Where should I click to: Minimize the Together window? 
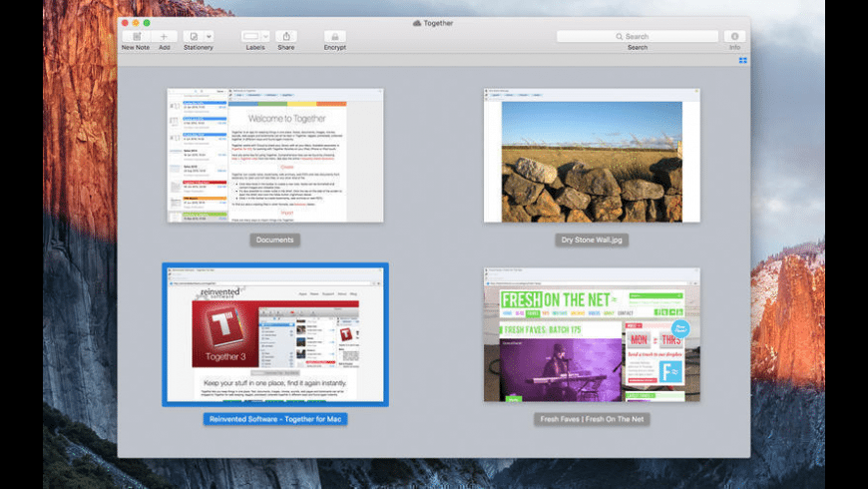click(136, 23)
